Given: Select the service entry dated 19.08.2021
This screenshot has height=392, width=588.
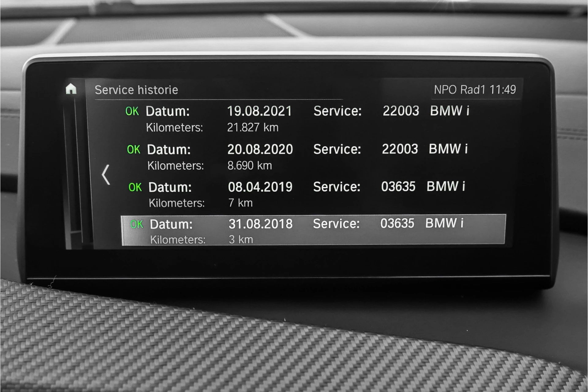Looking at the screenshot, I should [x=260, y=111].
